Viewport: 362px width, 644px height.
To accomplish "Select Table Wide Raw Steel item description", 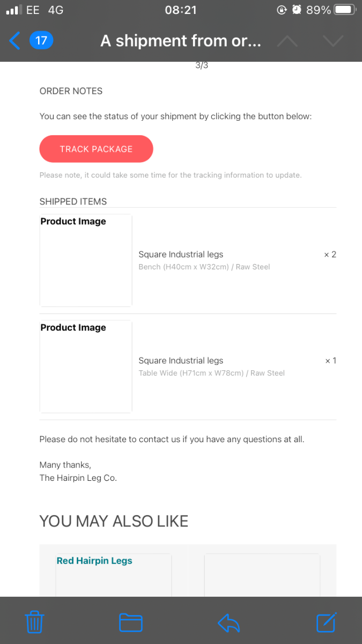I will pyautogui.click(x=211, y=373).
